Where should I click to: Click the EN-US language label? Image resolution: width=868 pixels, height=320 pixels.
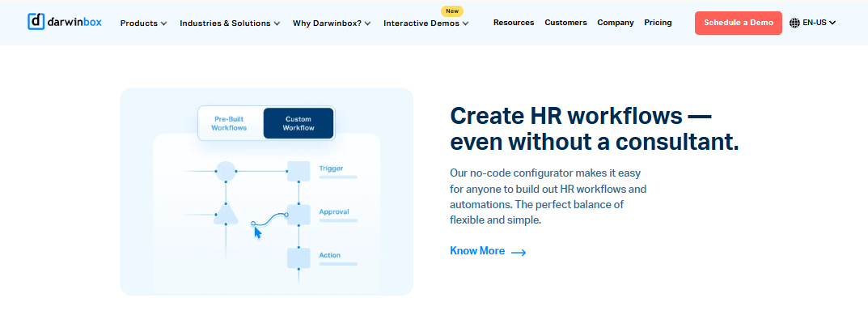click(x=815, y=23)
